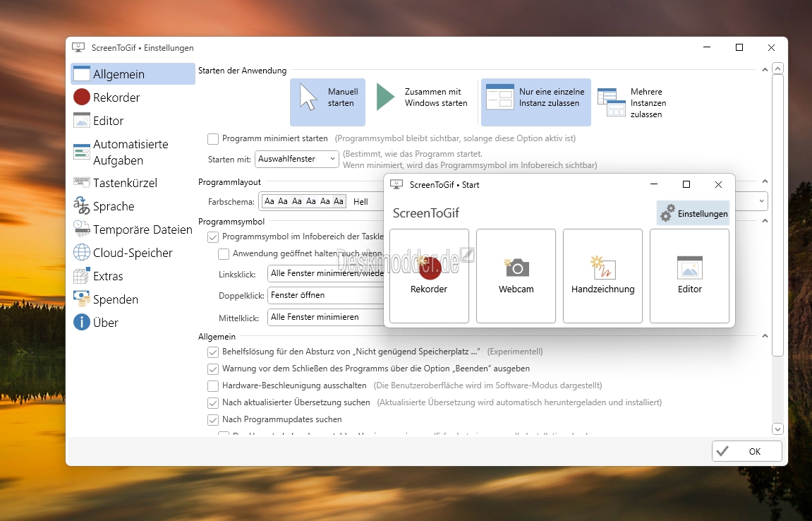The image size is (812, 521).
Task: Enable Anwendung geöffnet halten checkbox
Action: [224, 253]
